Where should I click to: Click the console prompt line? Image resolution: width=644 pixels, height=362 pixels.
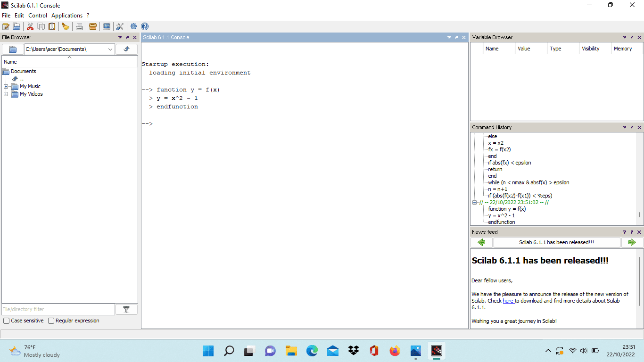click(304, 123)
